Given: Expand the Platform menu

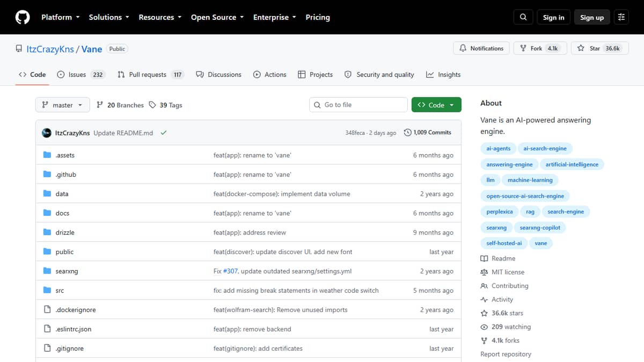Looking at the screenshot, I should coord(60,17).
